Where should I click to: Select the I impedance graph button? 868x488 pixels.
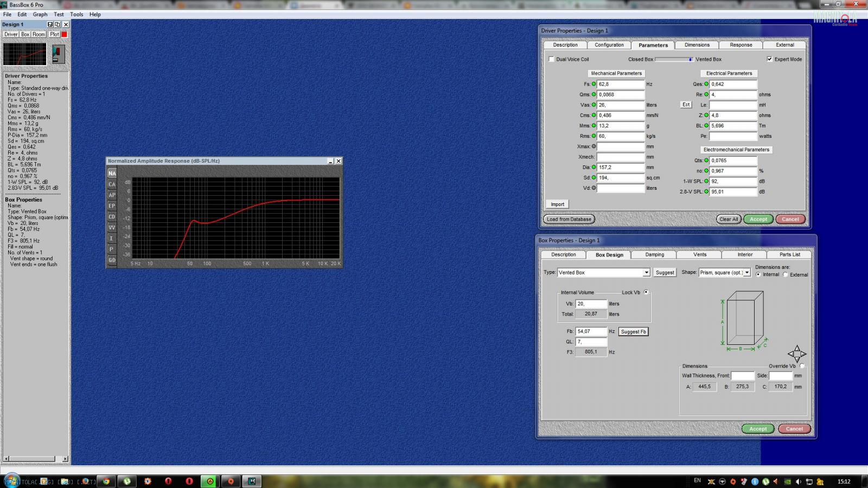pyautogui.click(x=112, y=239)
